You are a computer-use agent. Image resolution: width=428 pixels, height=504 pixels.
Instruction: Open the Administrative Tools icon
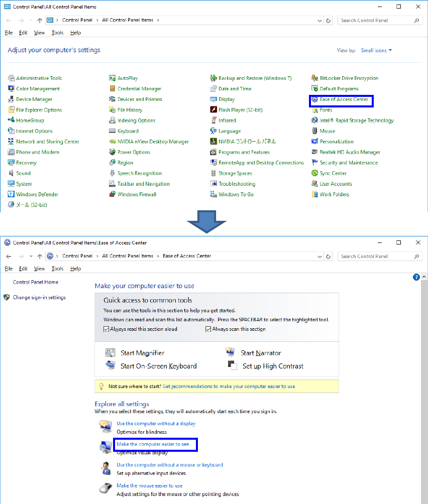(x=11, y=78)
